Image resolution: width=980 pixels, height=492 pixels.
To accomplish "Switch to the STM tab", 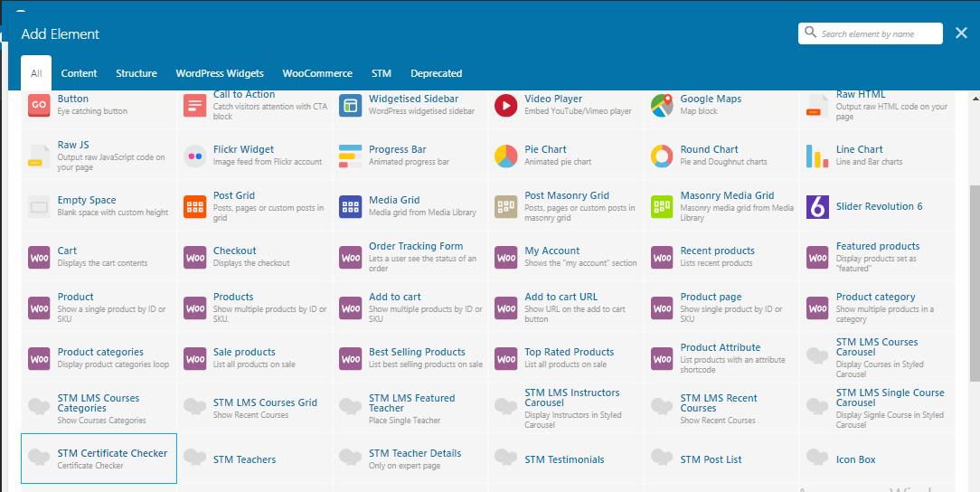I will pyautogui.click(x=381, y=73).
